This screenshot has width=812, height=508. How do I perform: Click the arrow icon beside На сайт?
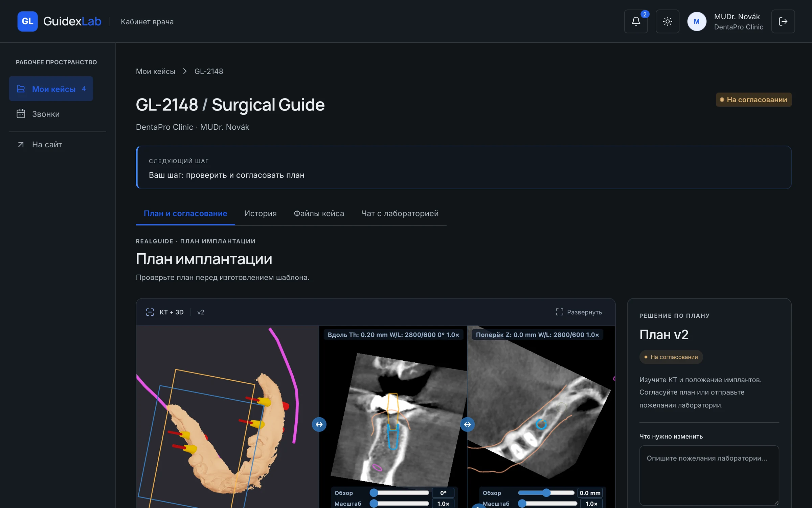coord(21,145)
